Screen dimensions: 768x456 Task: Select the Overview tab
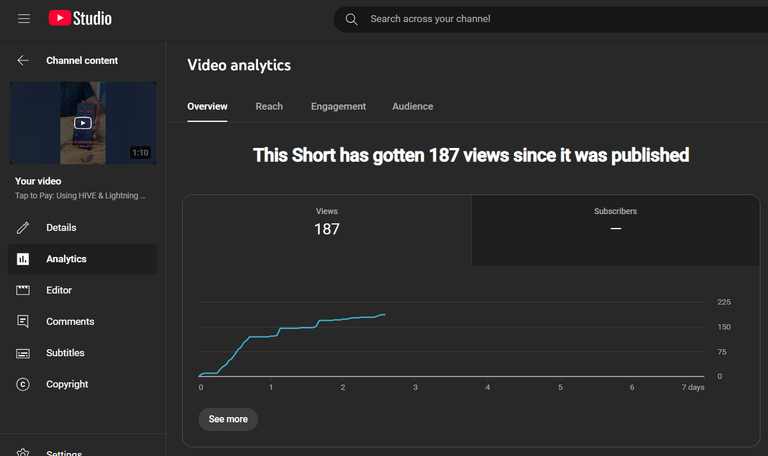(207, 106)
